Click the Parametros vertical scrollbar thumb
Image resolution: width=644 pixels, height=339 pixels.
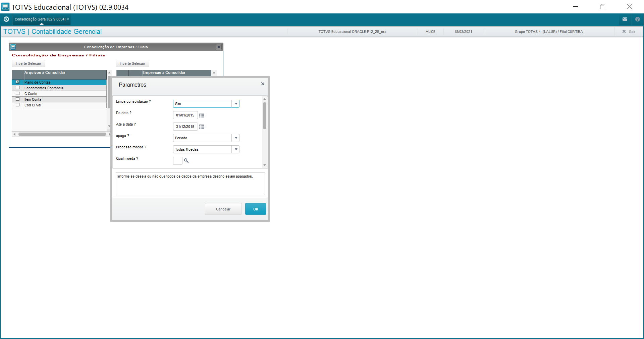(x=265, y=116)
